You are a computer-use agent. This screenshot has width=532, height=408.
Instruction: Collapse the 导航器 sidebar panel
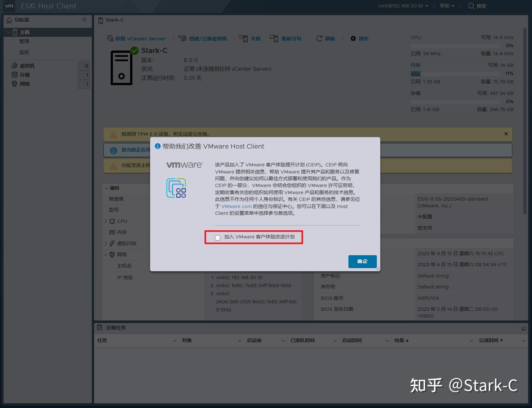(84, 20)
